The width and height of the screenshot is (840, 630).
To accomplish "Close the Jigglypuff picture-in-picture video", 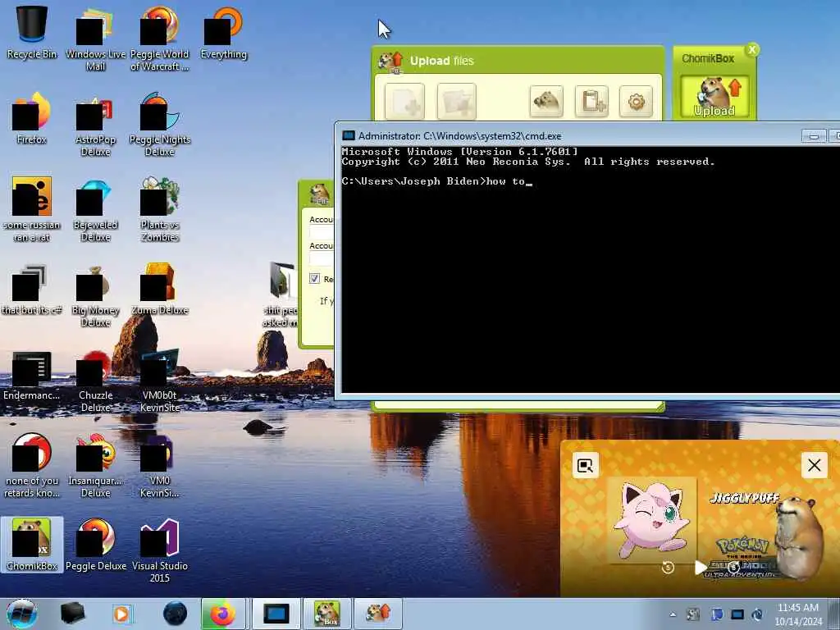I will click(x=815, y=465).
